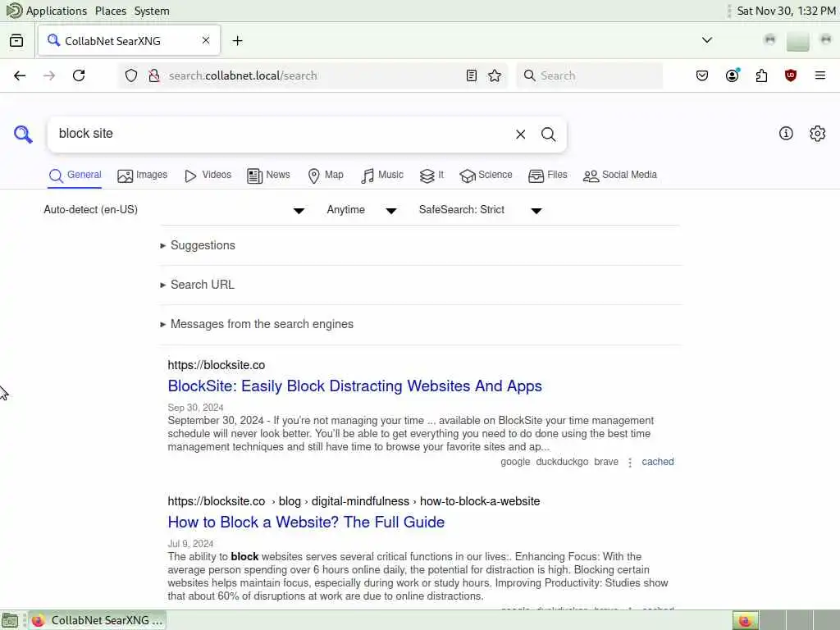
Task: Switch to It category
Action: pos(431,176)
